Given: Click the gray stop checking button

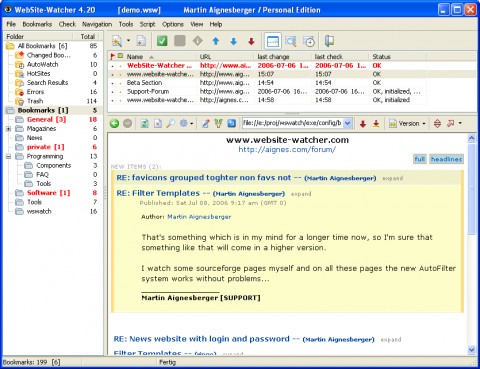Looking at the screenshot, I should point(180,41).
